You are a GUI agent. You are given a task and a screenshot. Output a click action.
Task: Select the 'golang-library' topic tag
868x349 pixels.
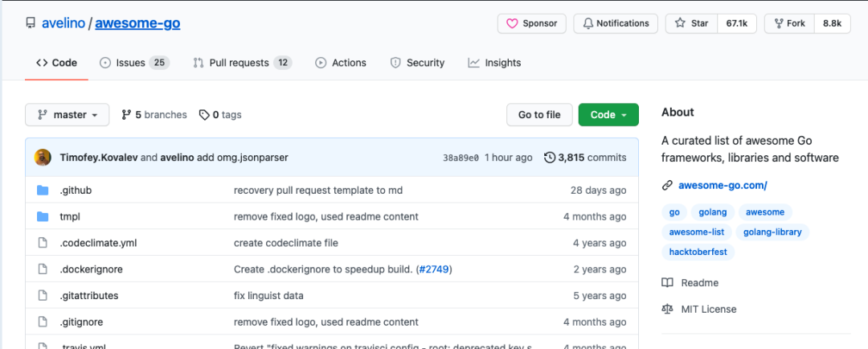point(772,232)
